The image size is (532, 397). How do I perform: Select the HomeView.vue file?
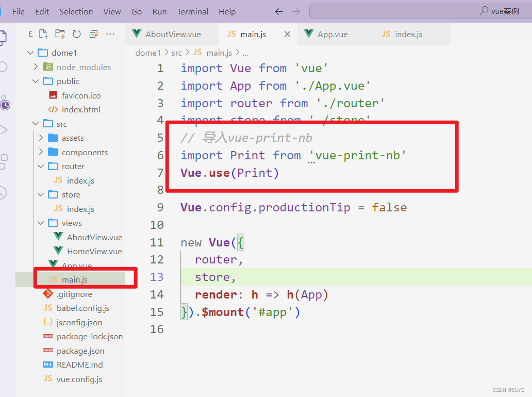pyautogui.click(x=94, y=251)
